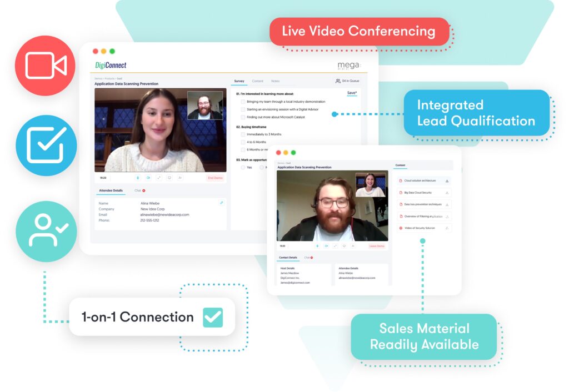Enable 'Starting an envisioning session' checkbox

[x=243, y=109]
